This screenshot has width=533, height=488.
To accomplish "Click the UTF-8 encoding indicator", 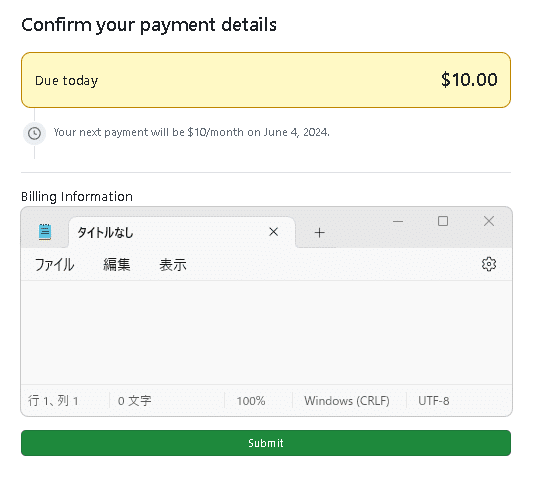I will click(434, 401).
